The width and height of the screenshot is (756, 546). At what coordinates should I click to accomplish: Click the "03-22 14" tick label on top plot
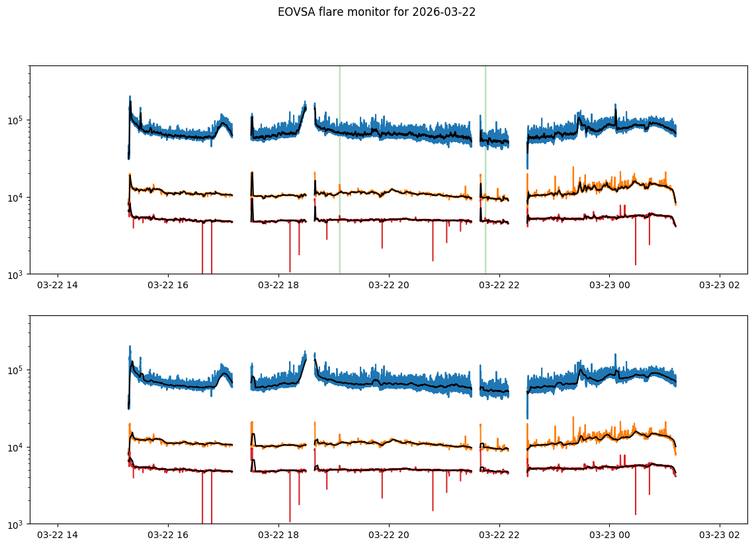tap(58, 286)
